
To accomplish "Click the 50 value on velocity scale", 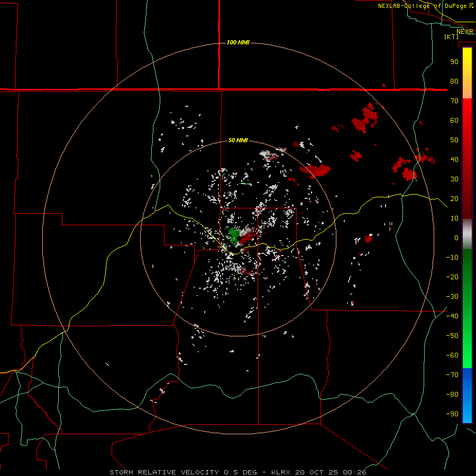I will (454, 140).
